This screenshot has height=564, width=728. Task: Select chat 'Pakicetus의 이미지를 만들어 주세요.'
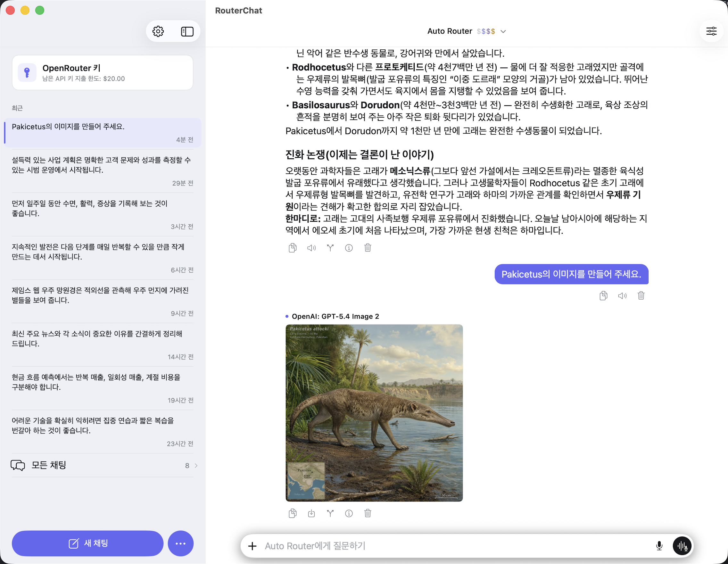tap(103, 133)
